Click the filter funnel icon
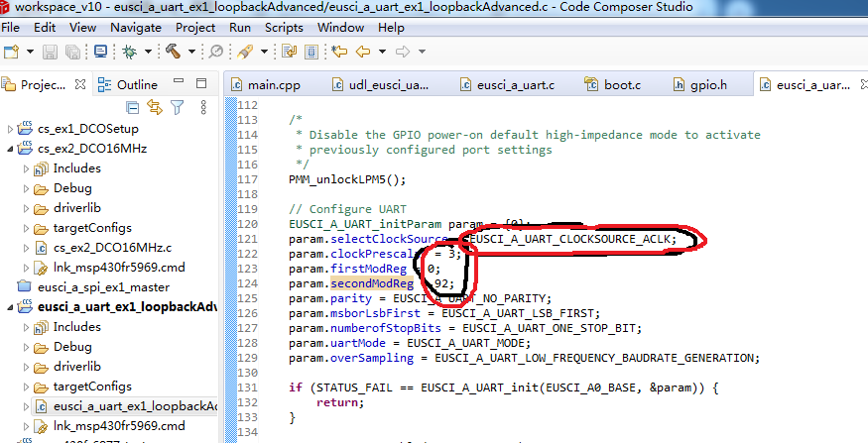The width and height of the screenshot is (868, 443). [x=178, y=107]
